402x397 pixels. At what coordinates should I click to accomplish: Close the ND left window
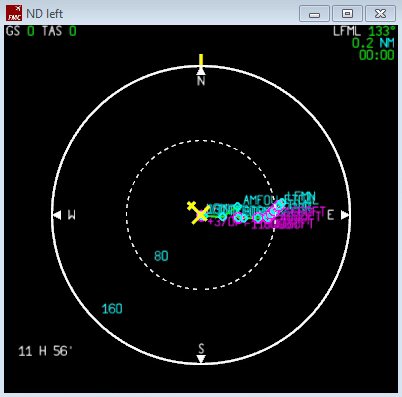tap(380, 14)
